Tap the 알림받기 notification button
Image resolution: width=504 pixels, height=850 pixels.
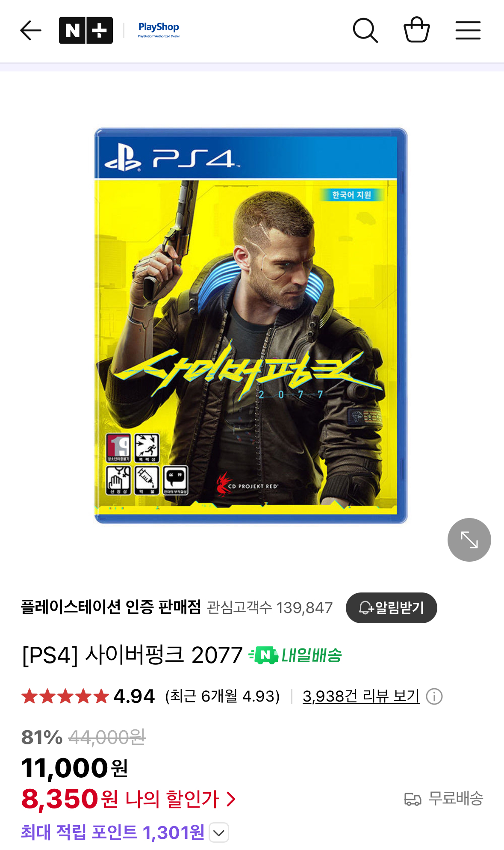pyautogui.click(x=391, y=607)
